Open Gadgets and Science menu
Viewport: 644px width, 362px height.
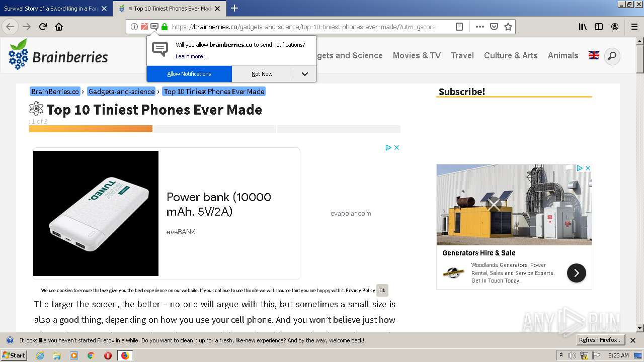coord(350,55)
